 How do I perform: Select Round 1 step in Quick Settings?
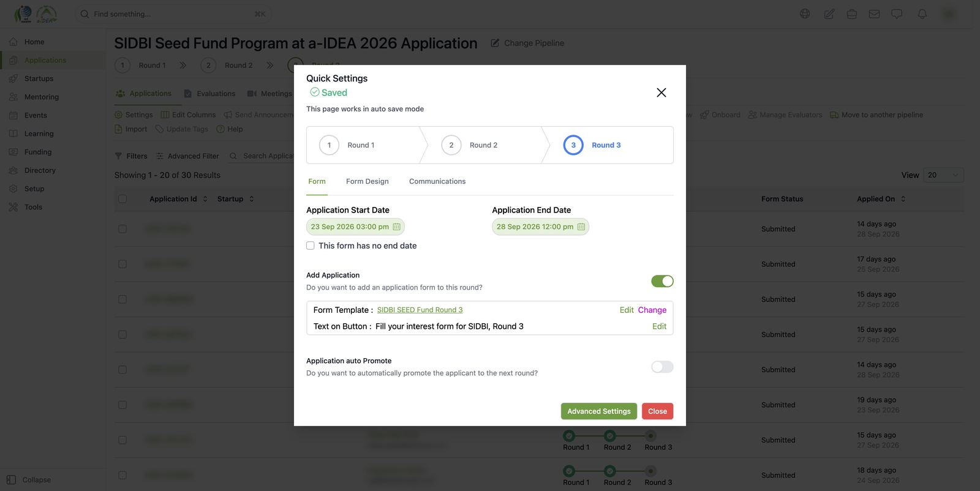point(347,145)
